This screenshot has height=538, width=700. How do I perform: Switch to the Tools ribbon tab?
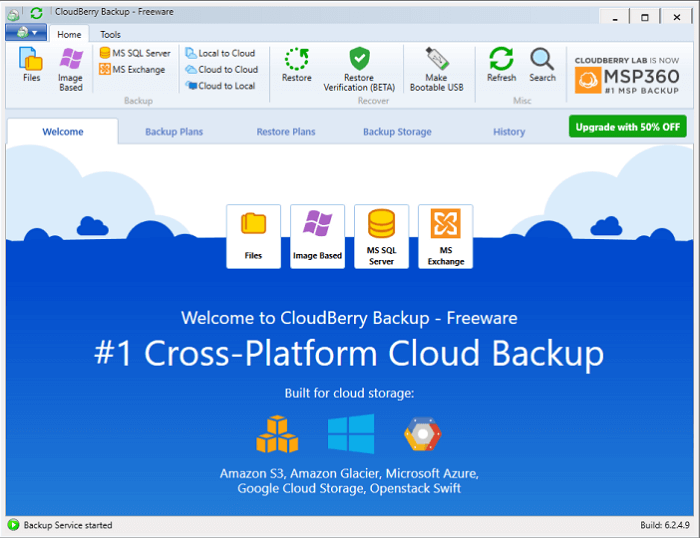click(110, 34)
